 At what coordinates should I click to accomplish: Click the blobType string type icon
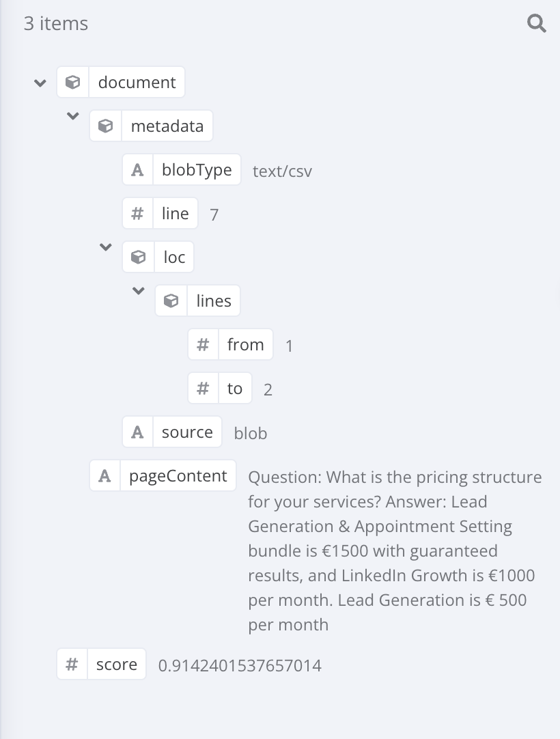[138, 170]
